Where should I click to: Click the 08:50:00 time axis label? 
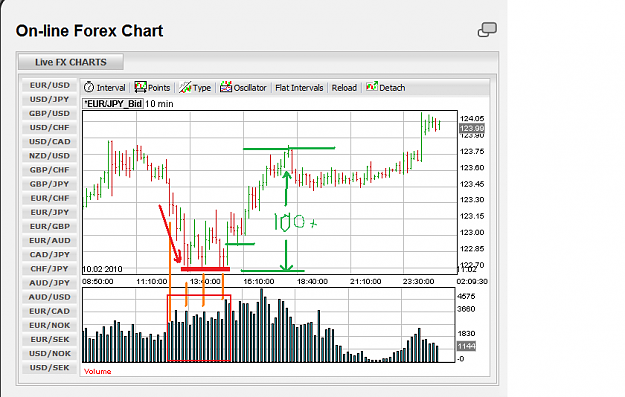click(98, 281)
